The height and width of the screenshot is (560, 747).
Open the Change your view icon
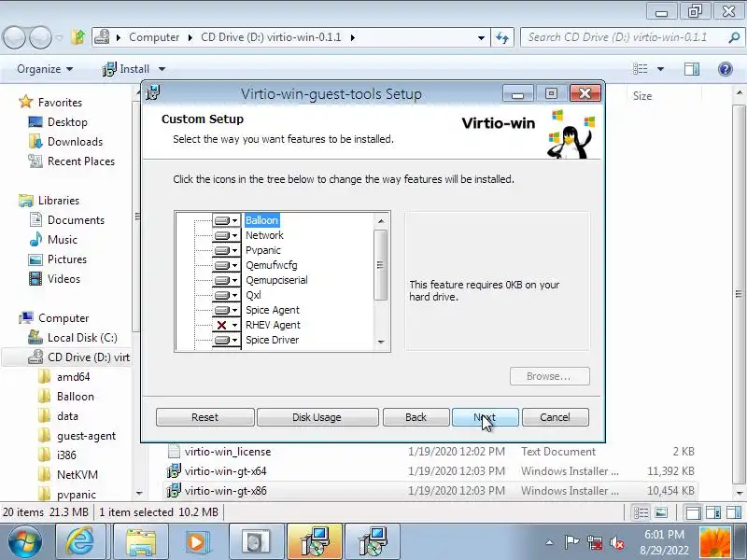641,69
